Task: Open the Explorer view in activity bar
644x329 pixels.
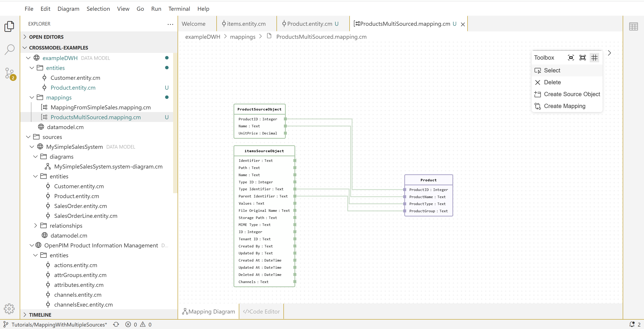Action: 9,26
